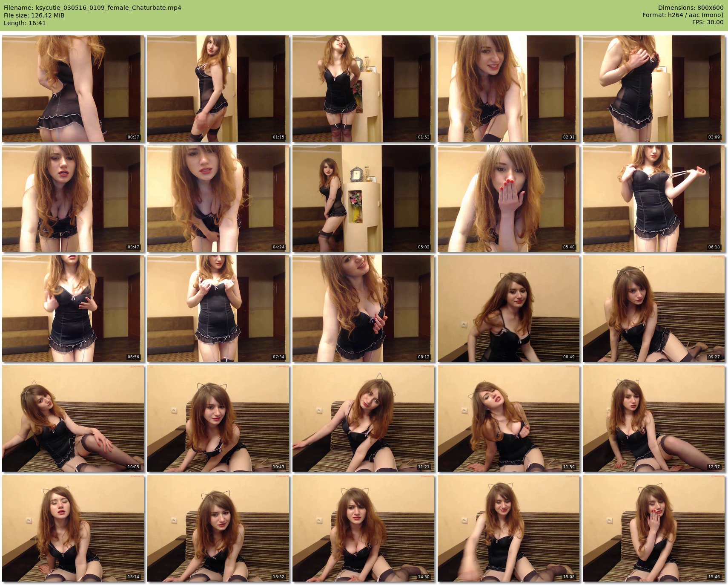This screenshot has width=728, height=585.
Task: Select the thumbnail timestamped 08:49
Action: (x=509, y=308)
